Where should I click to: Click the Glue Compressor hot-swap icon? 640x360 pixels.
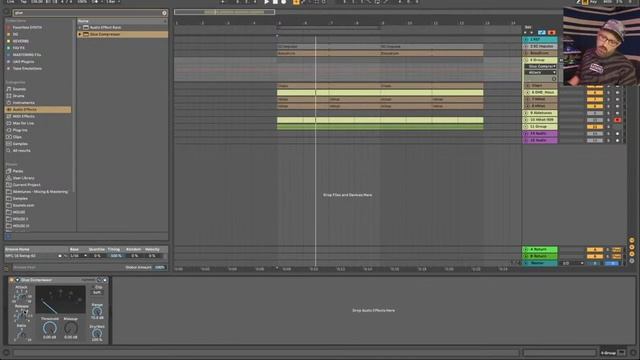pyautogui.click(x=99, y=280)
